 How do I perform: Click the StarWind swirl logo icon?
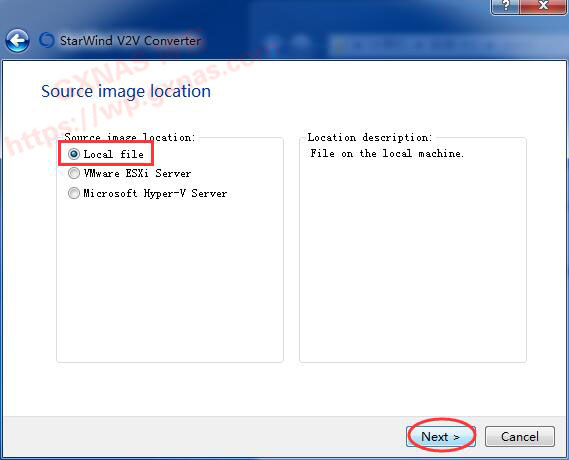47,40
